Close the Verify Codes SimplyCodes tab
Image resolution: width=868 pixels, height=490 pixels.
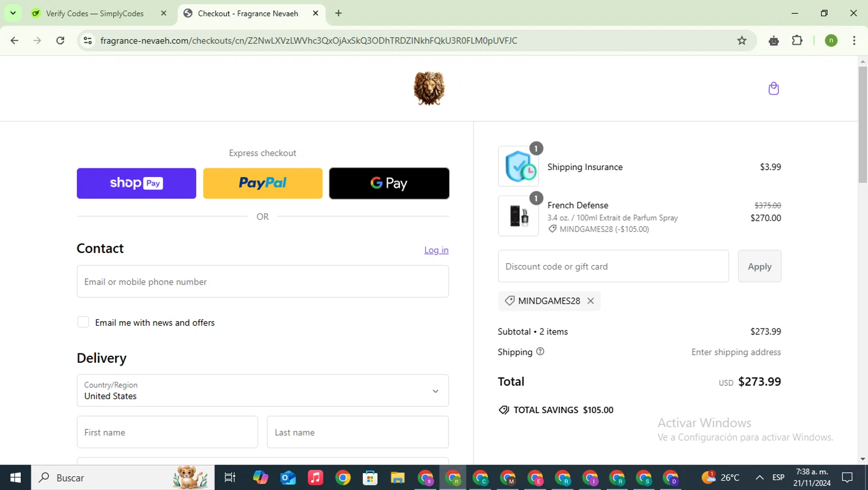164,13
